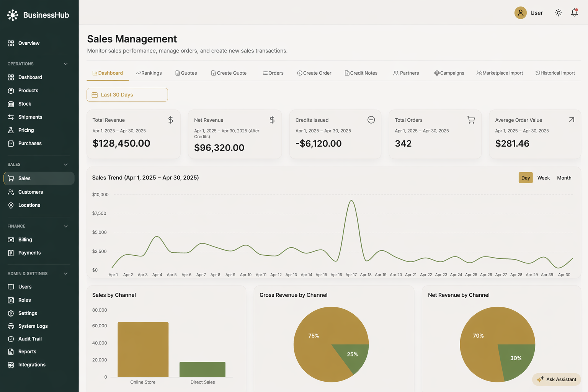This screenshot has width=588, height=392.
Task: Collapse the Admin & Settings section
Action: tap(65, 274)
